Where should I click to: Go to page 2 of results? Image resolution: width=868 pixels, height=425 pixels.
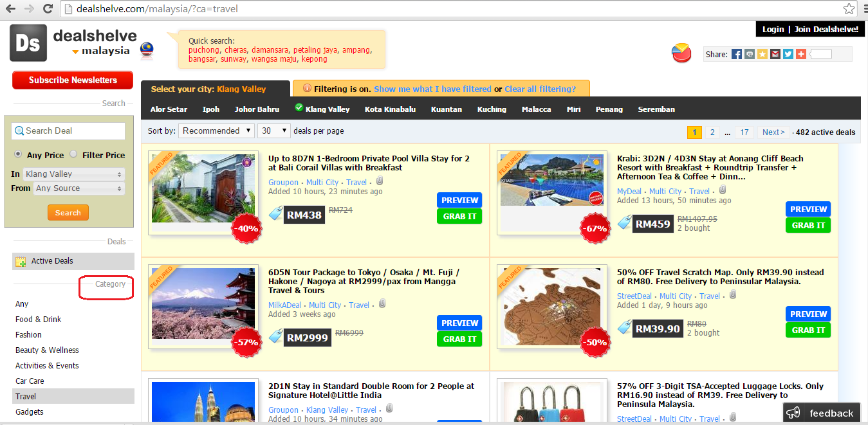pos(712,132)
